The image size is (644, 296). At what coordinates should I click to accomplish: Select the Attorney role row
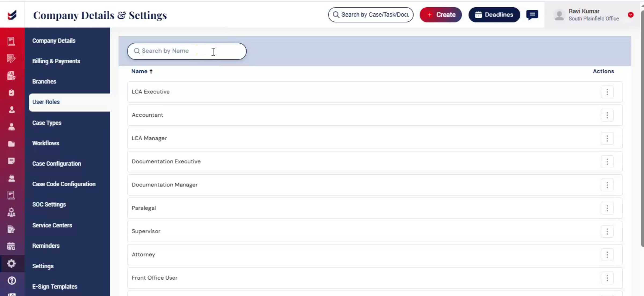coord(375,255)
